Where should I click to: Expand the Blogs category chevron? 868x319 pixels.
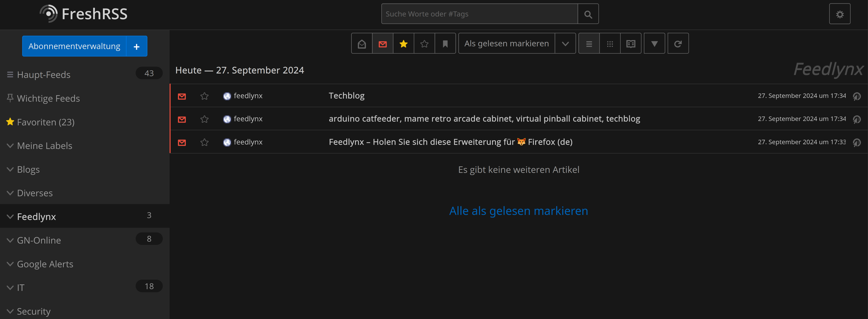point(10,169)
